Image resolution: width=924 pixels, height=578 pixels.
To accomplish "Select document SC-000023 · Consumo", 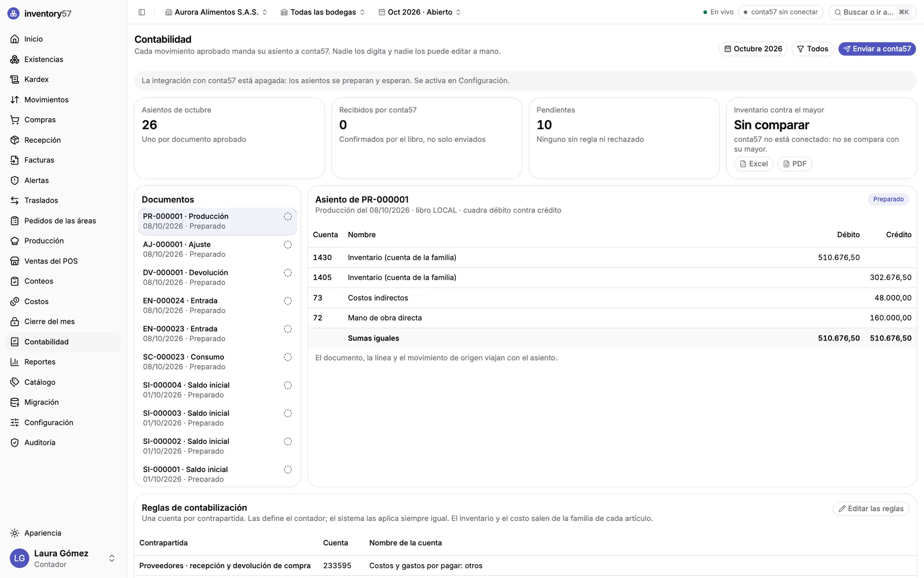I will point(218,362).
